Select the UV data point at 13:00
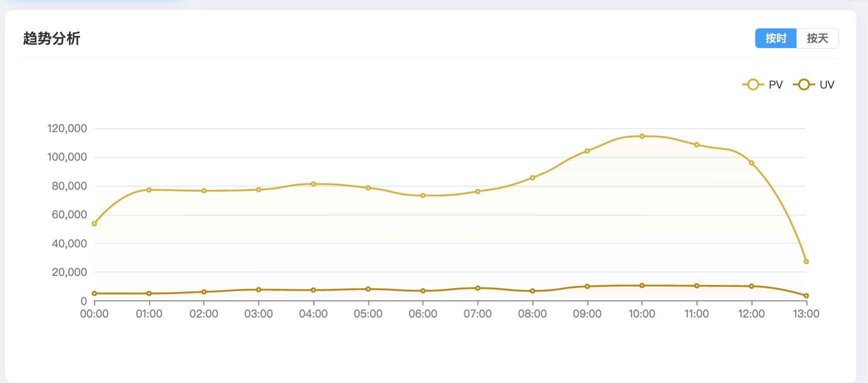 806,296
